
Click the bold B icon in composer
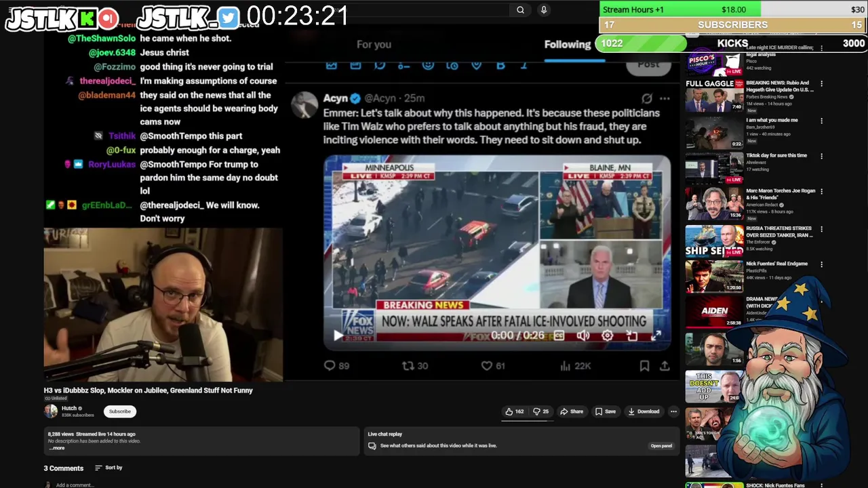point(500,65)
